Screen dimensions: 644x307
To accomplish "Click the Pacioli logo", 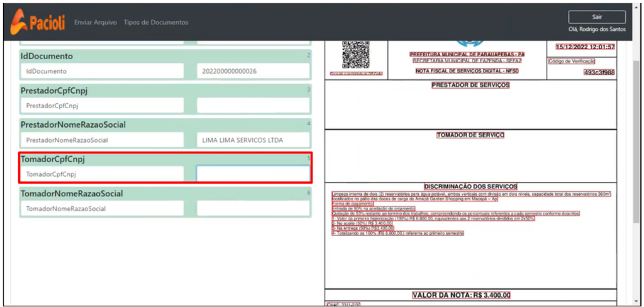I will click(x=37, y=22).
